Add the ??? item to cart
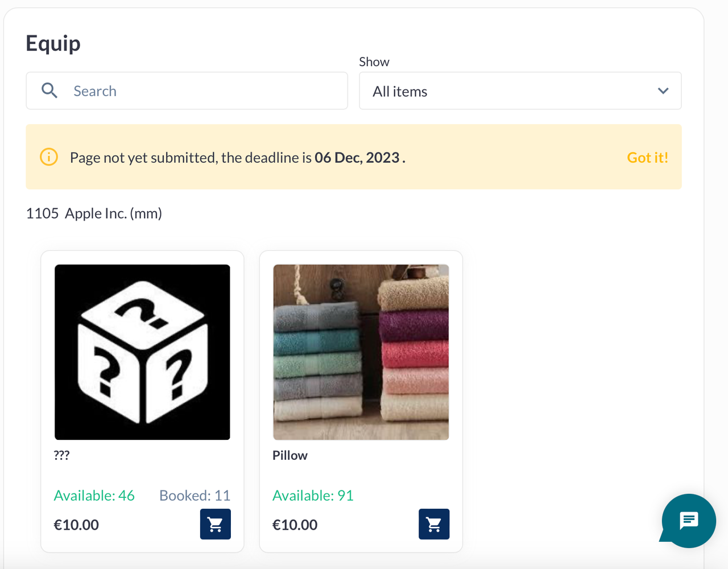The width and height of the screenshot is (728, 569). coord(215,524)
